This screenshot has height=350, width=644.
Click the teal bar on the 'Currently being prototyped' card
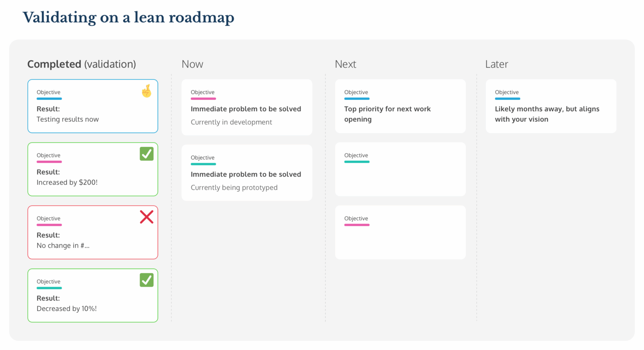[203, 164]
